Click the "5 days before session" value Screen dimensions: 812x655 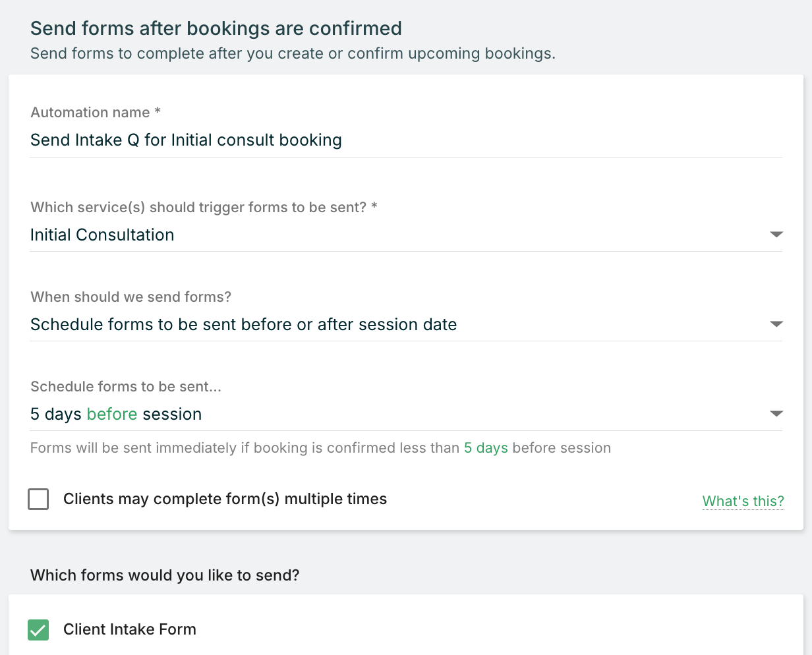(x=116, y=414)
